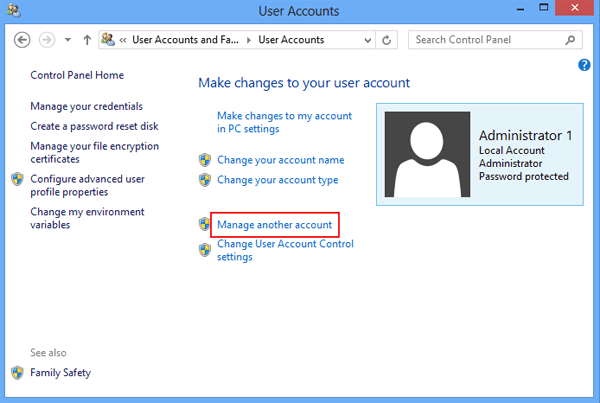Click shield icon beside Change your account name
Screen dimensions: 600x403
click(x=205, y=160)
